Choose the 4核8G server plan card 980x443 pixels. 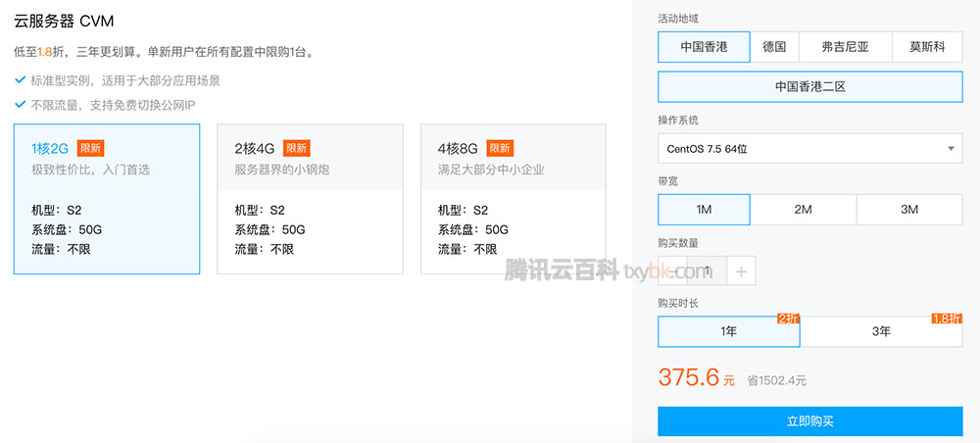514,199
